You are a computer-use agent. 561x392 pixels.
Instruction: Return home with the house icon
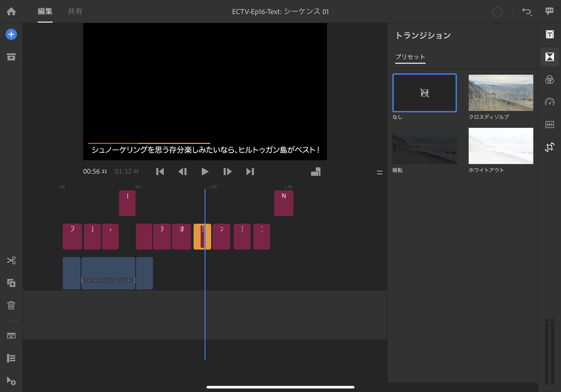tap(11, 12)
